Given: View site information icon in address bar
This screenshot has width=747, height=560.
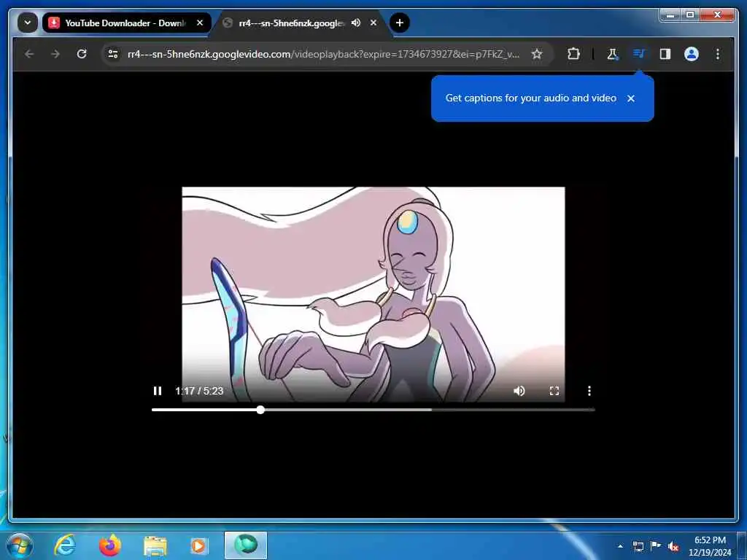Looking at the screenshot, I should point(113,54).
